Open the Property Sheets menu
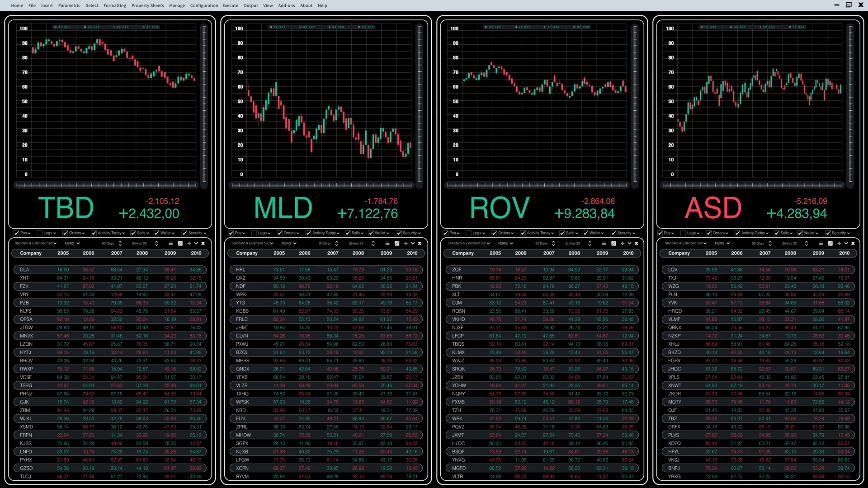This screenshot has height=488, width=868. (x=147, y=5)
